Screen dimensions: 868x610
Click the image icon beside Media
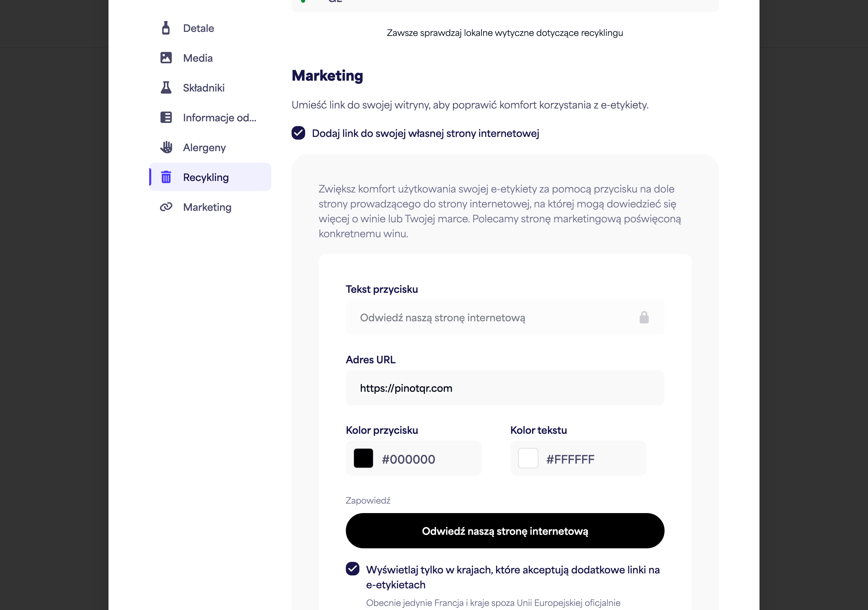[x=166, y=58]
